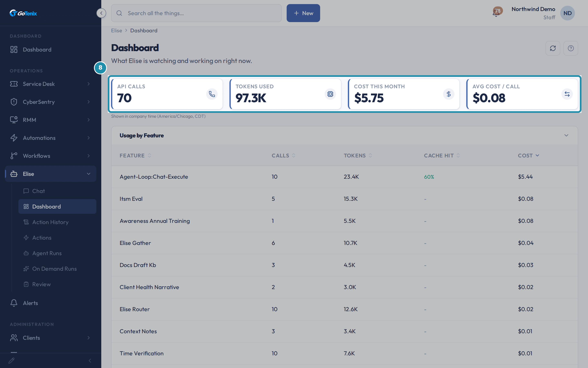Collapse sidebar with the round chevron button

[101, 13]
